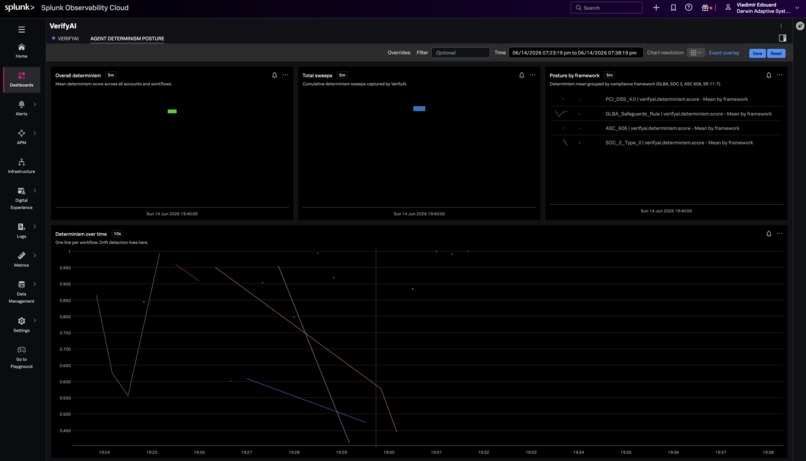Open Logs in sidebar
The image size is (806, 461).
(22, 230)
